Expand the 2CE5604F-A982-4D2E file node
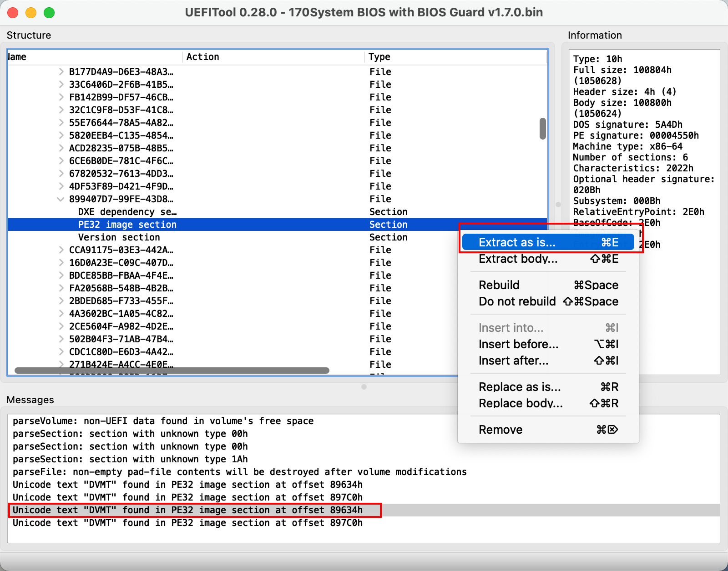The height and width of the screenshot is (571, 728). point(61,326)
